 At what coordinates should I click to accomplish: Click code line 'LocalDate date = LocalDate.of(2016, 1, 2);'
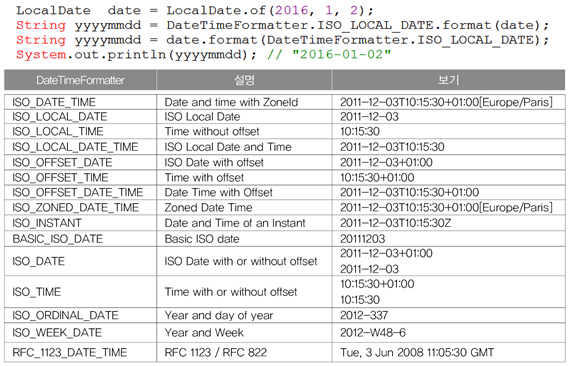coord(195,10)
